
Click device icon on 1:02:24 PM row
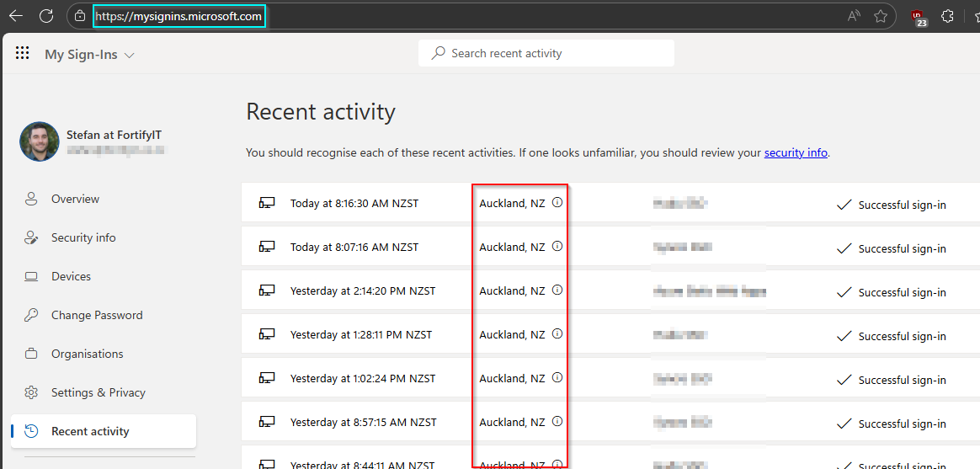pos(267,378)
